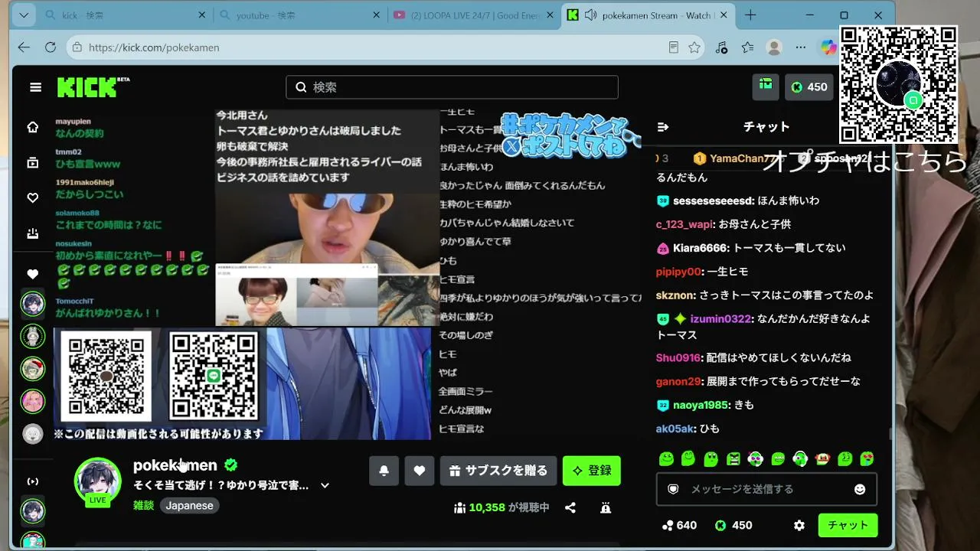Open the tab search dropdown arrow
Viewport: 980px width, 551px height.
(x=24, y=15)
